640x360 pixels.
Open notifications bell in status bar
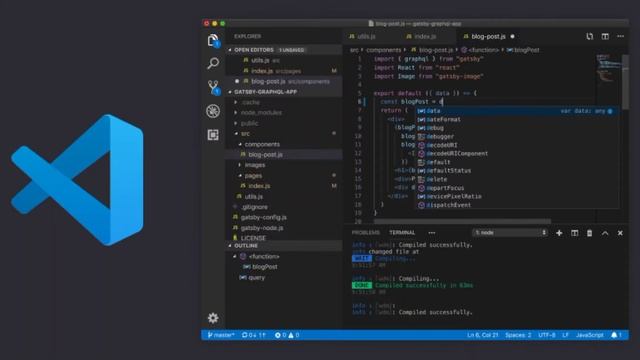[x=616, y=335]
